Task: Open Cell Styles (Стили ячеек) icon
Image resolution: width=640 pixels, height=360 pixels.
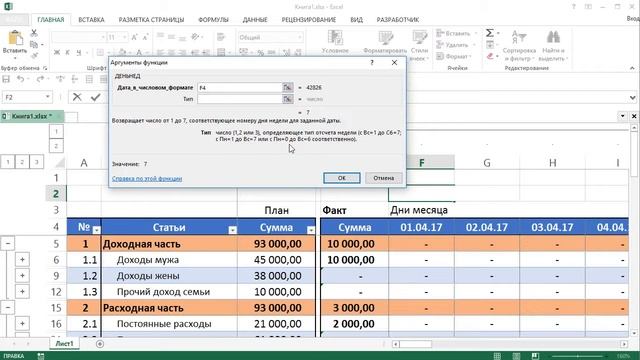Action: point(419,38)
